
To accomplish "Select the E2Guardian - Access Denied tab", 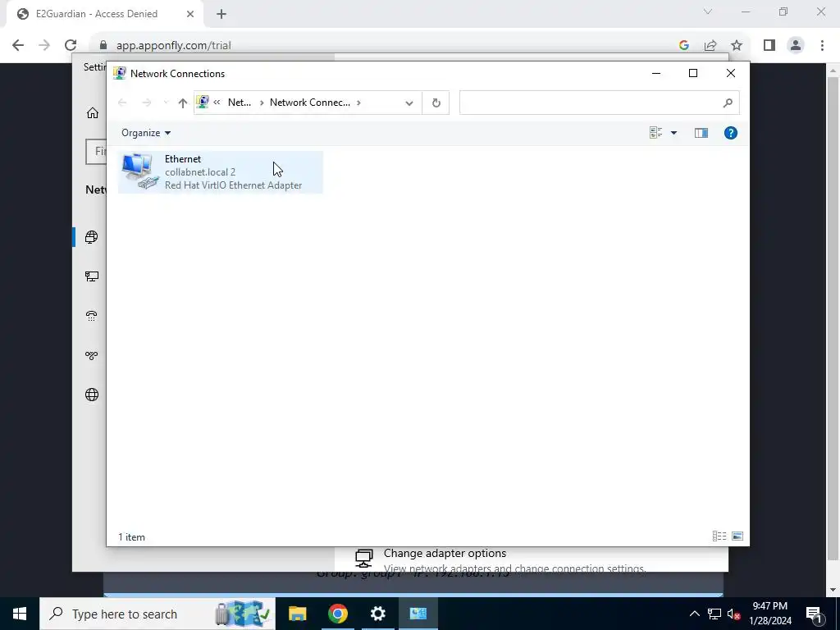I will [105, 15].
